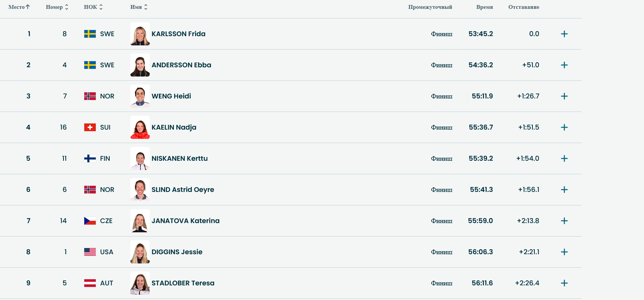Open DIGGINS Jessie athlete profile link
This screenshot has height=300, width=644.
click(x=177, y=252)
